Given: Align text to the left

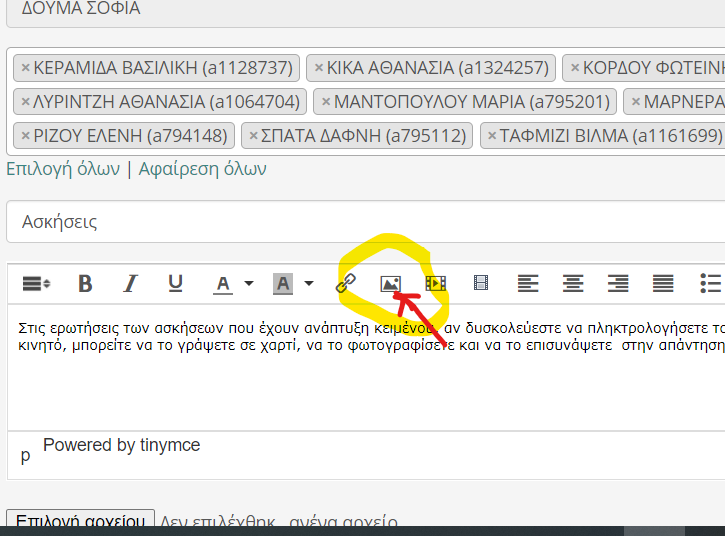Looking at the screenshot, I should [527, 284].
